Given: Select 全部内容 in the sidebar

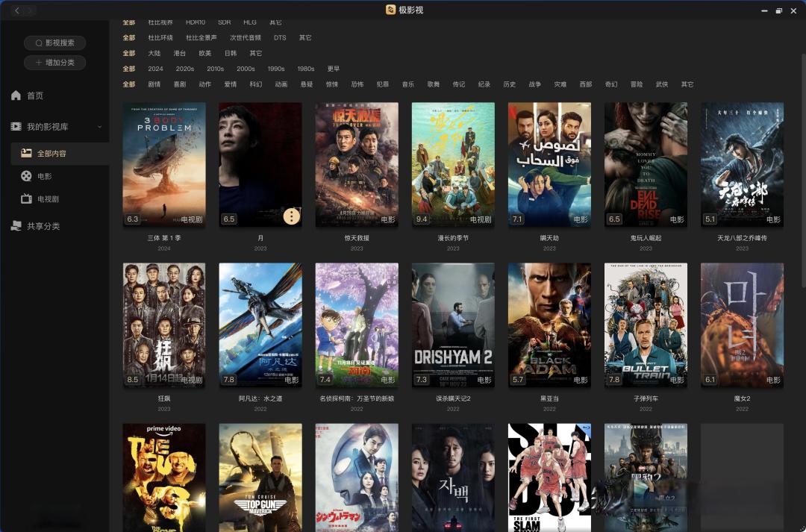Looking at the screenshot, I should click(60, 153).
